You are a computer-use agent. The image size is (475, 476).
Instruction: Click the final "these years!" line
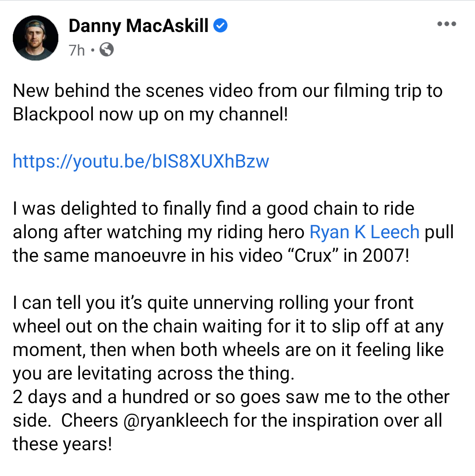[x=62, y=444]
